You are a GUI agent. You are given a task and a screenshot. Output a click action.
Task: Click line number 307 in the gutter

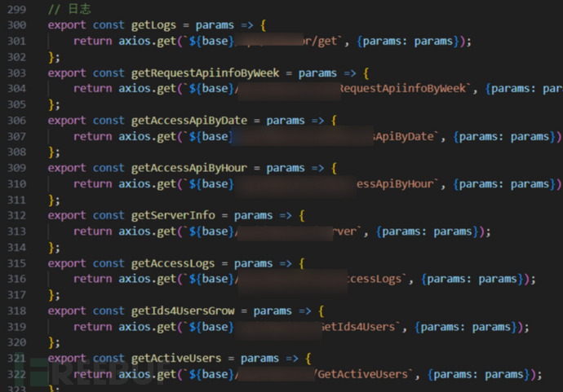tap(16, 137)
